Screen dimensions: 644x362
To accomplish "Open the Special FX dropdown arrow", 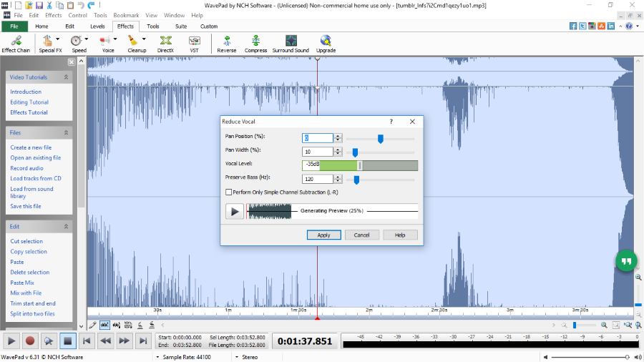I will click(57, 39).
